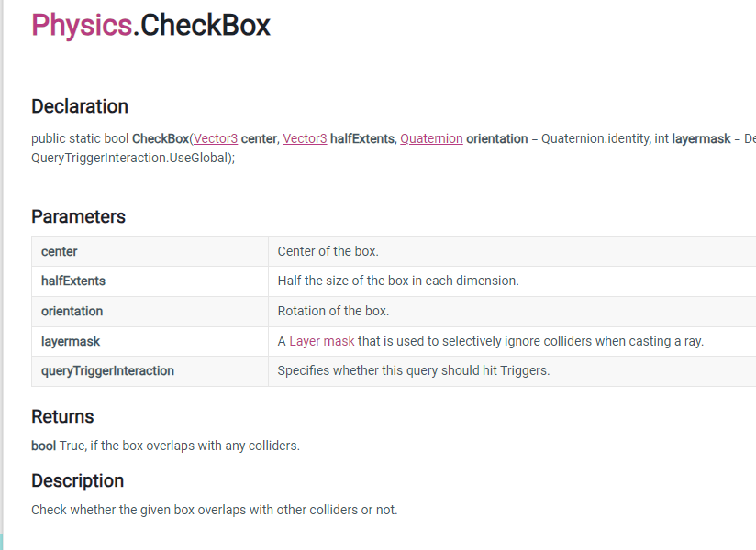Click the Parameters section heading
This screenshot has height=550, width=756.
(x=78, y=216)
